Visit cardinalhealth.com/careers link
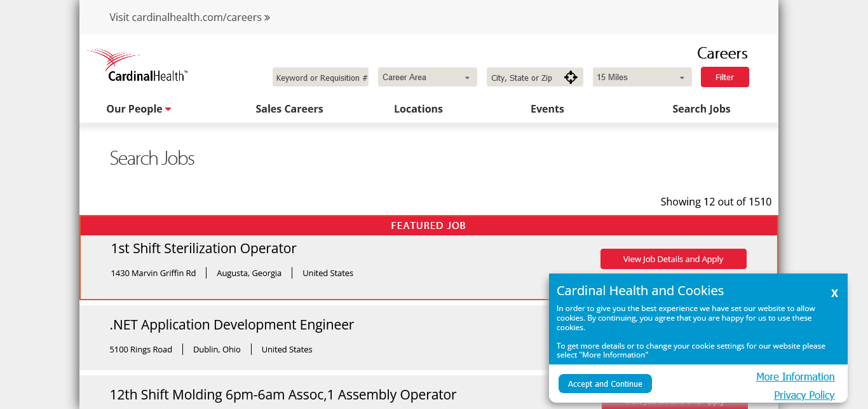This screenshot has width=868, height=409. click(189, 17)
